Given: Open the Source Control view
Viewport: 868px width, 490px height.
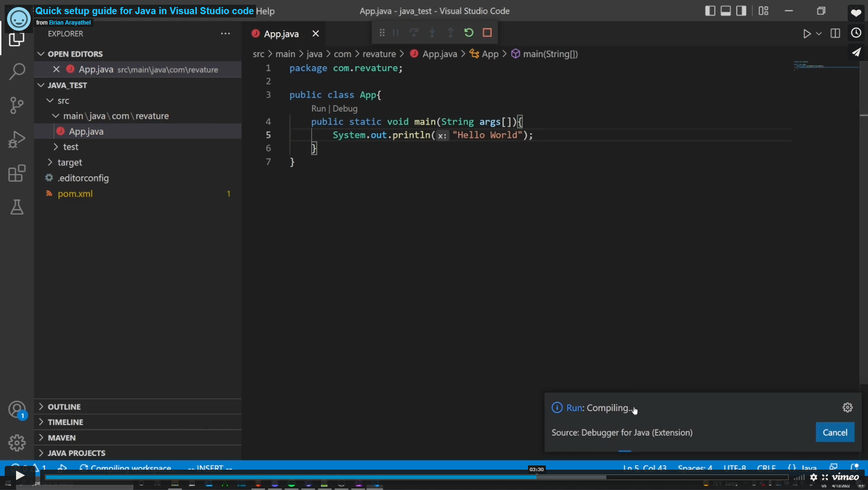Looking at the screenshot, I should tap(17, 105).
